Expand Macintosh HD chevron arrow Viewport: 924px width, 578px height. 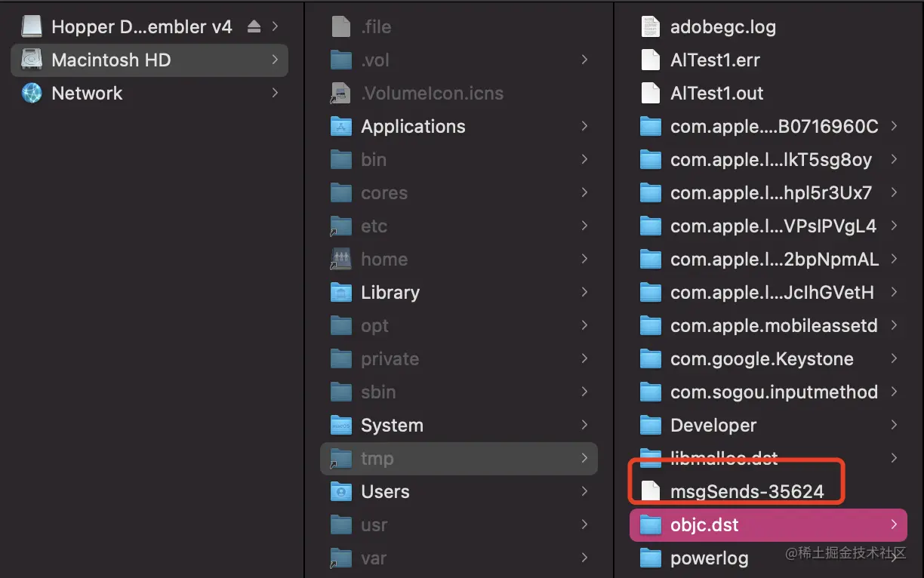click(275, 60)
